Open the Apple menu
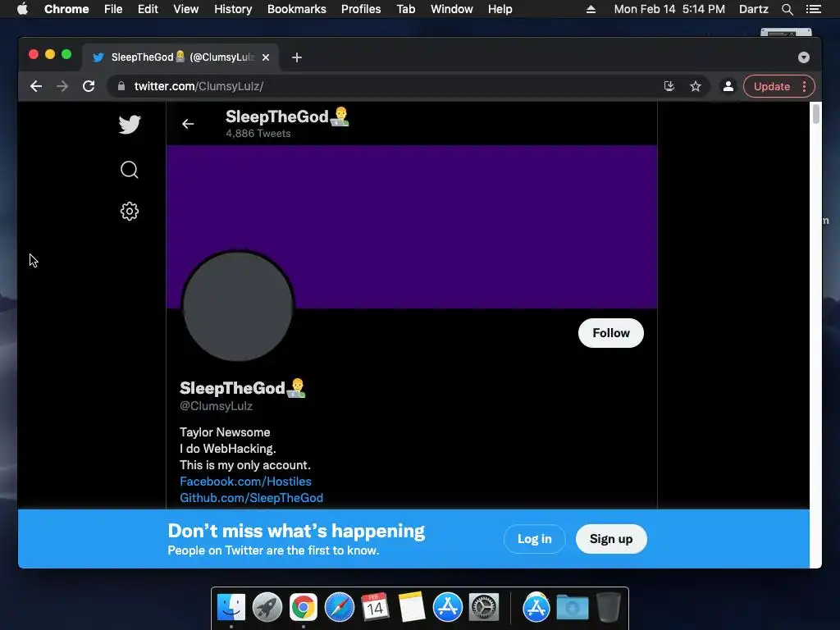This screenshot has width=840, height=630. tap(22, 9)
